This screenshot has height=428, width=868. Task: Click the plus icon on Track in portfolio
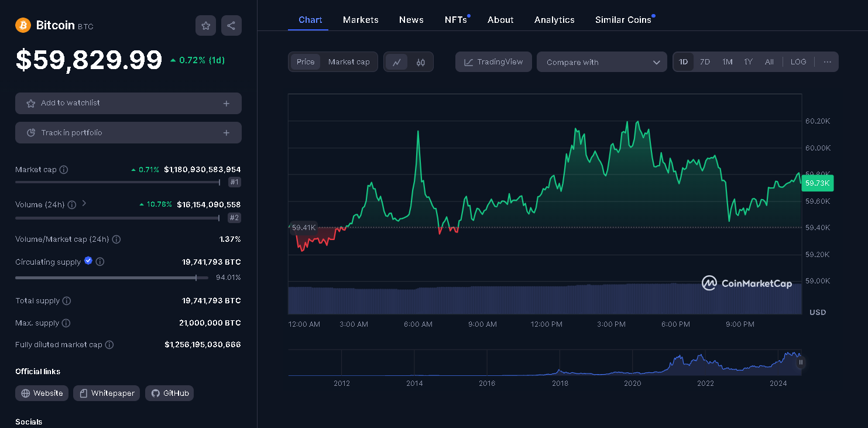point(227,133)
